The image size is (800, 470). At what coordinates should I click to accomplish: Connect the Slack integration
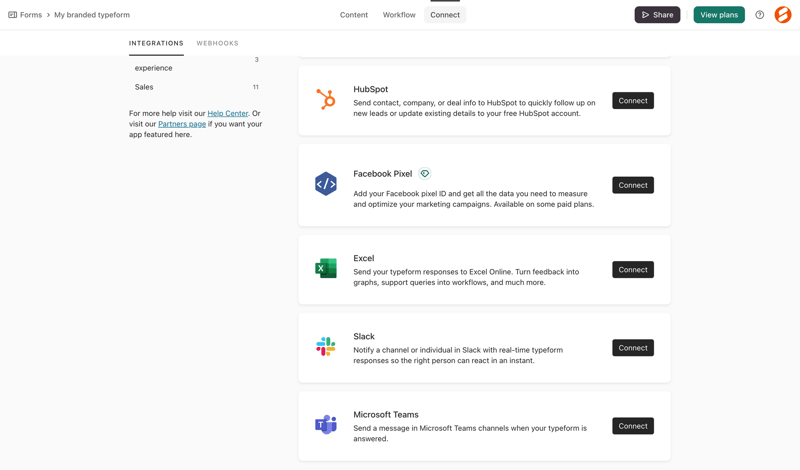(633, 348)
